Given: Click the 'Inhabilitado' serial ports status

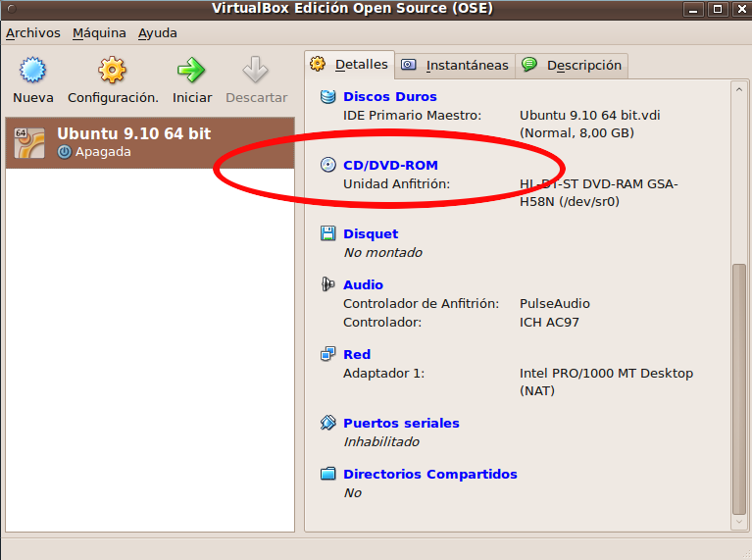Looking at the screenshot, I should click(x=381, y=441).
